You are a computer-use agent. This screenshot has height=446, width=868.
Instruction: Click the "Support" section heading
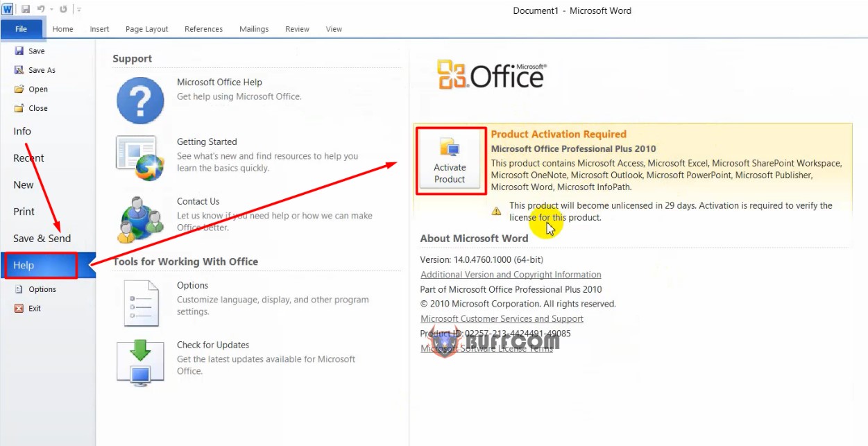click(133, 60)
